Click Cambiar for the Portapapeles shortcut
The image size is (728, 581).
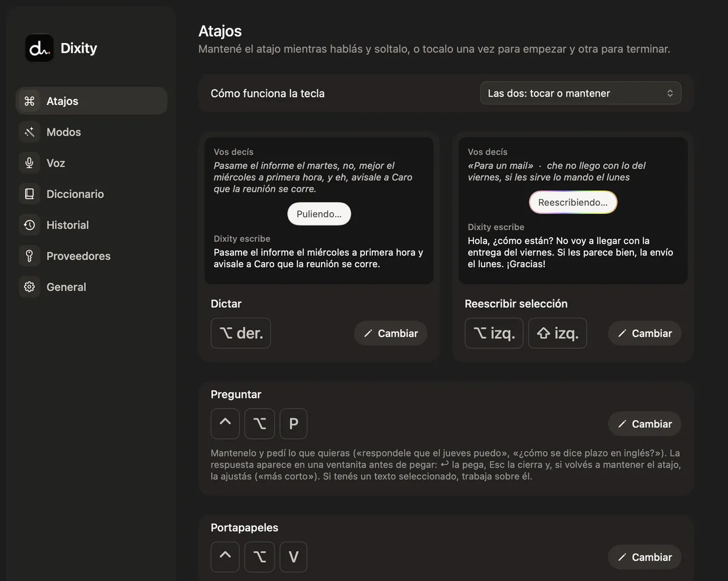click(x=644, y=557)
